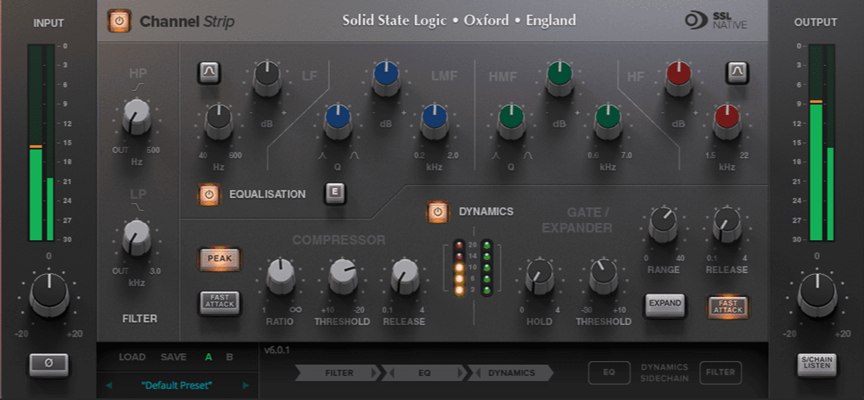Viewport: 864px width, 400px height.
Task: Route dynamics sidechain to FILTER
Action: 720,372
